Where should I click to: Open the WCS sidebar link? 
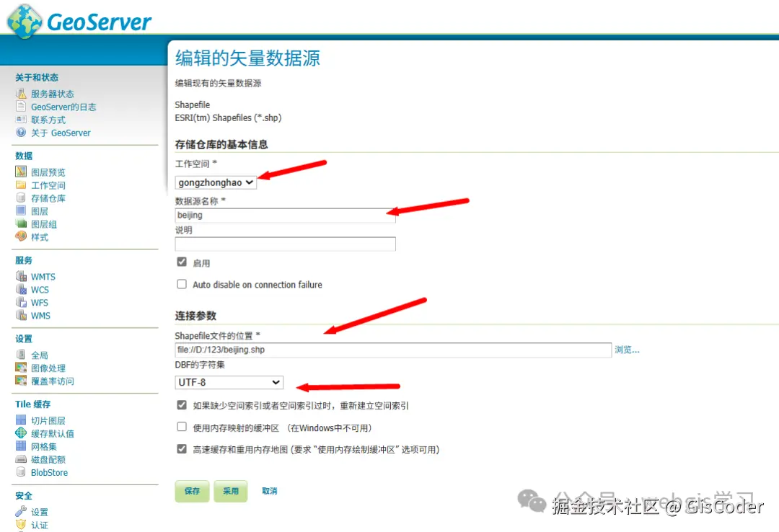click(x=40, y=290)
